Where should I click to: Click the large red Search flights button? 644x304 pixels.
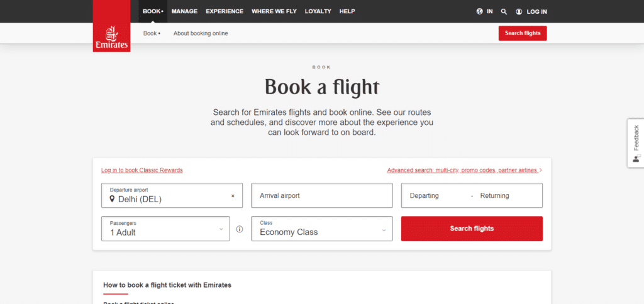pyautogui.click(x=472, y=229)
